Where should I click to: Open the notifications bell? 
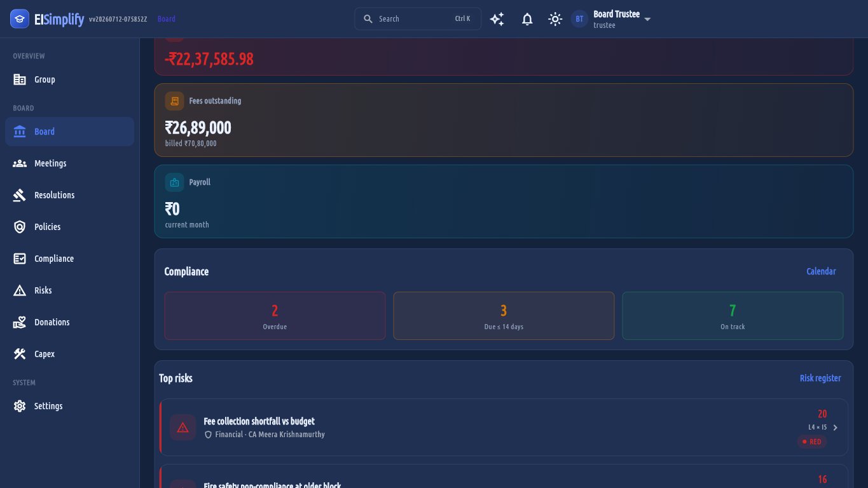[x=527, y=19]
